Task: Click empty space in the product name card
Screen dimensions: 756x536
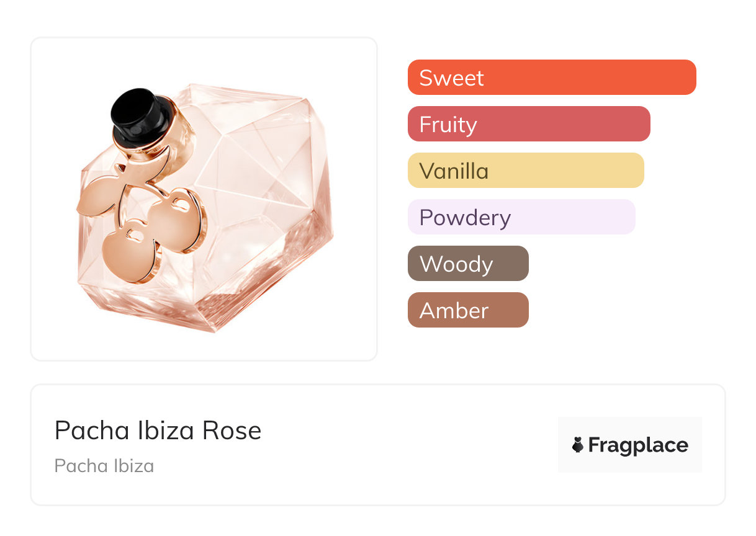Action: pos(403,447)
